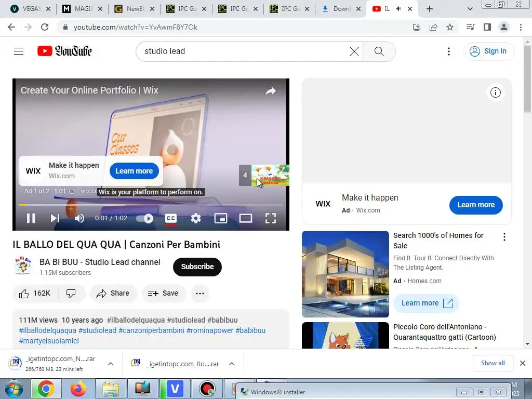
Task: Reload the page
Action: click(x=45, y=27)
